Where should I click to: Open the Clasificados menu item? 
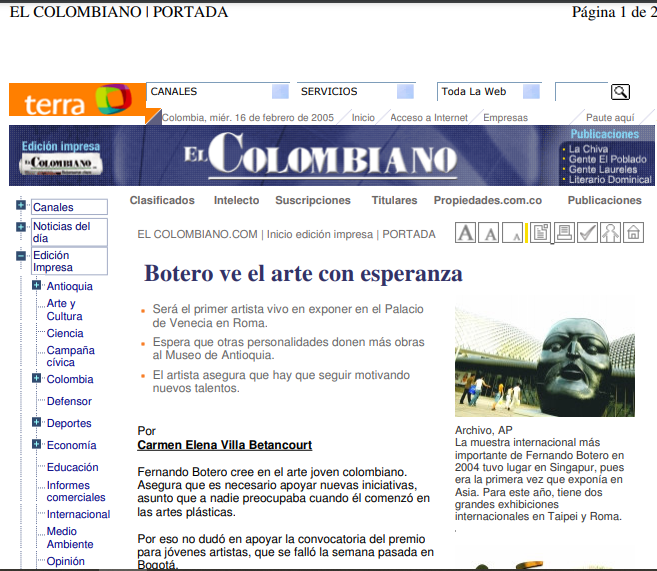coord(162,200)
